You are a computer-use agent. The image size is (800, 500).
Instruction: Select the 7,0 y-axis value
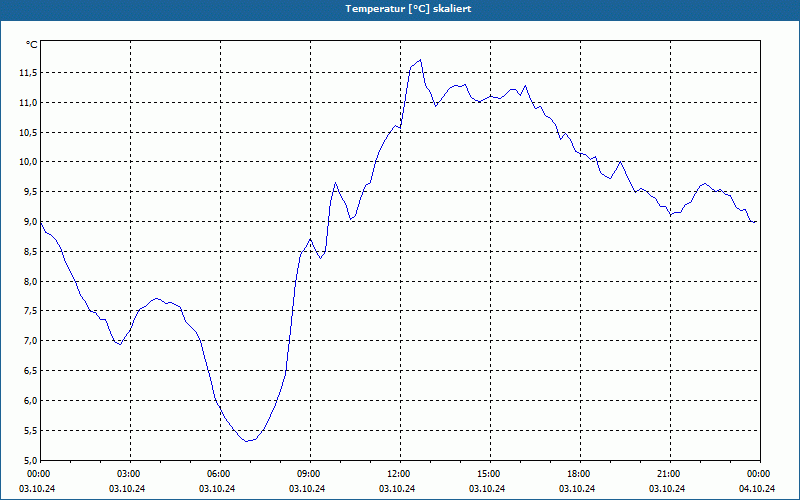pyautogui.click(x=30, y=341)
